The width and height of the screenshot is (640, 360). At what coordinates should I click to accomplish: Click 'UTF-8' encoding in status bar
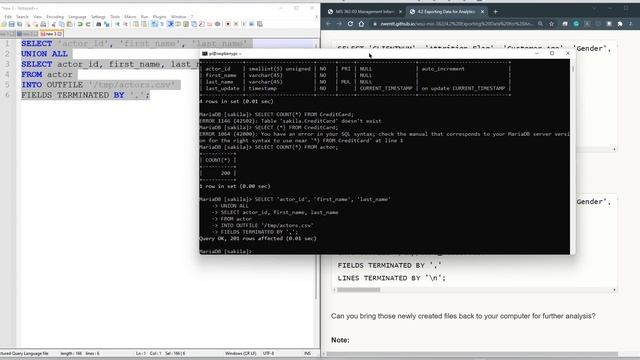[268, 353]
